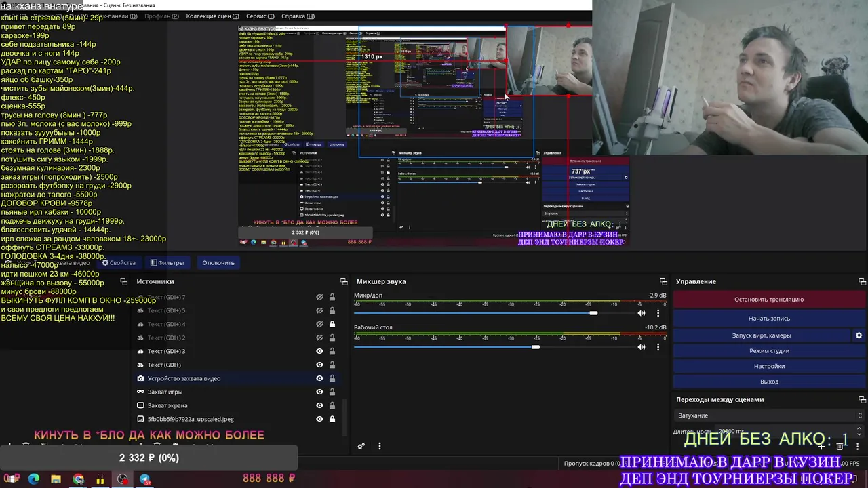
Task: Open OBS Studio taskbar icon
Action: 123,479
